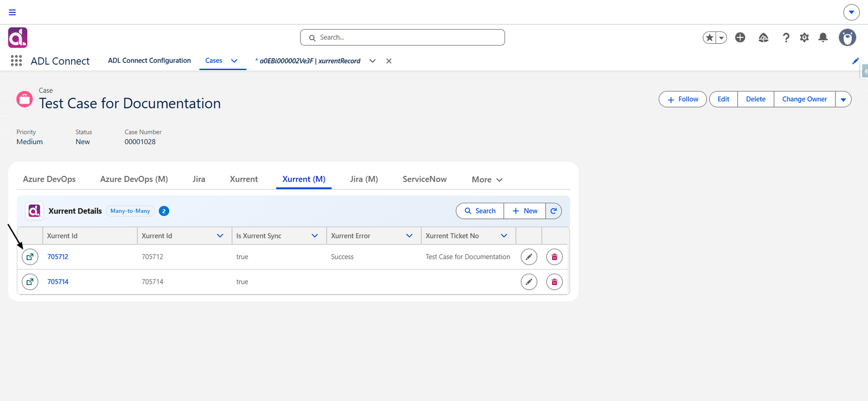The image size is (868, 401).
Task: Open the Help question mark icon
Action: 786,37
